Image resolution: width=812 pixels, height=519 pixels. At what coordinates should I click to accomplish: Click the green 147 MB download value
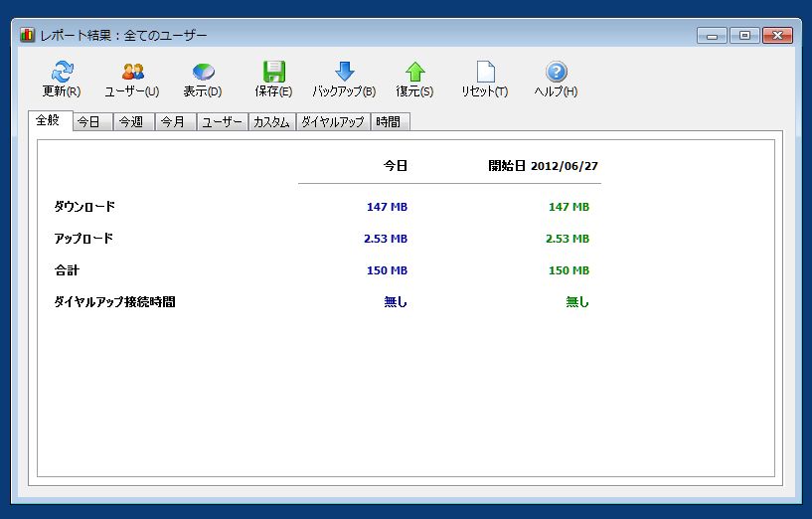(x=568, y=207)
